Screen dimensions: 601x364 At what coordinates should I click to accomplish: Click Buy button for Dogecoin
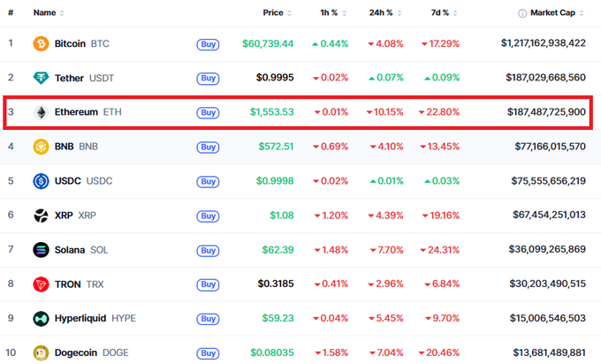coord(208,353)
